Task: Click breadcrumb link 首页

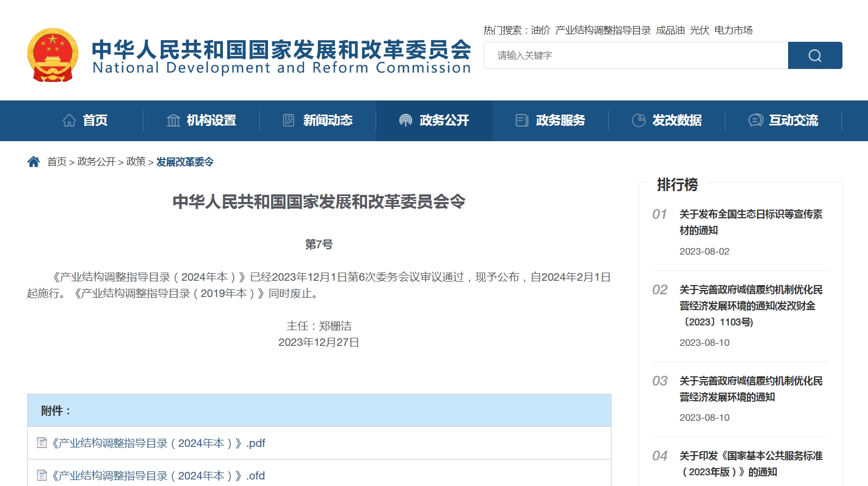Action: (x=57, y=162)
